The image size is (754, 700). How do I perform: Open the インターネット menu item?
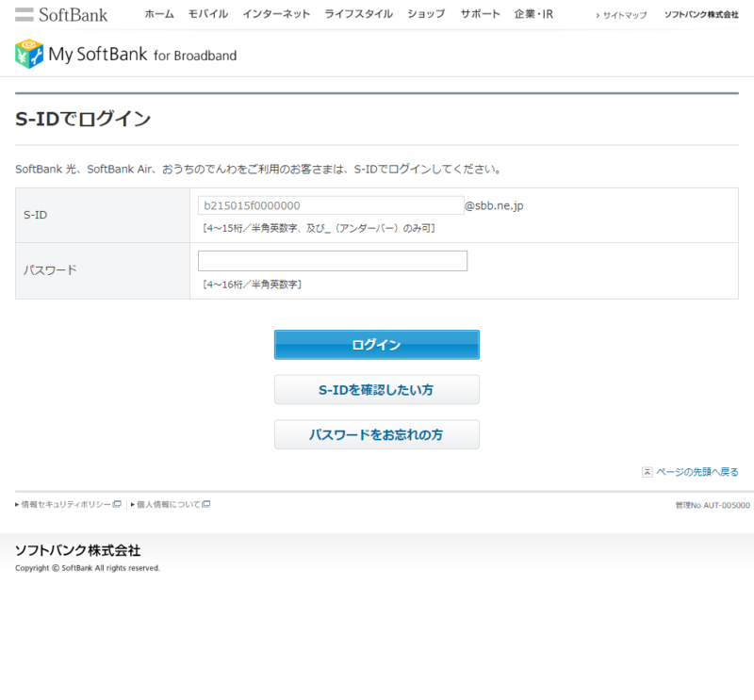[x=276, y=14]
